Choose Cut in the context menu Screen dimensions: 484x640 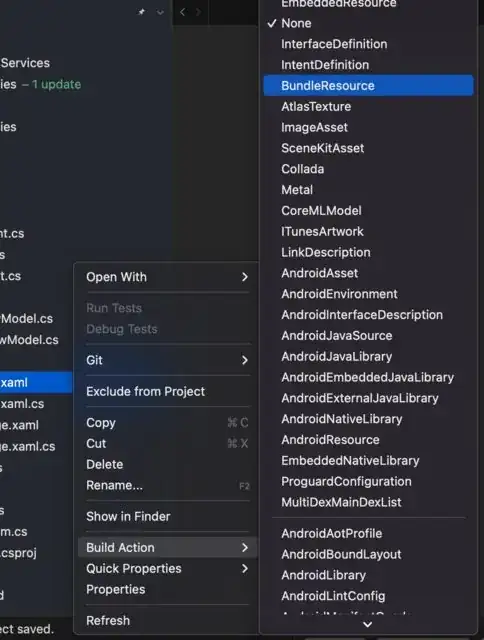pos(167,443)
